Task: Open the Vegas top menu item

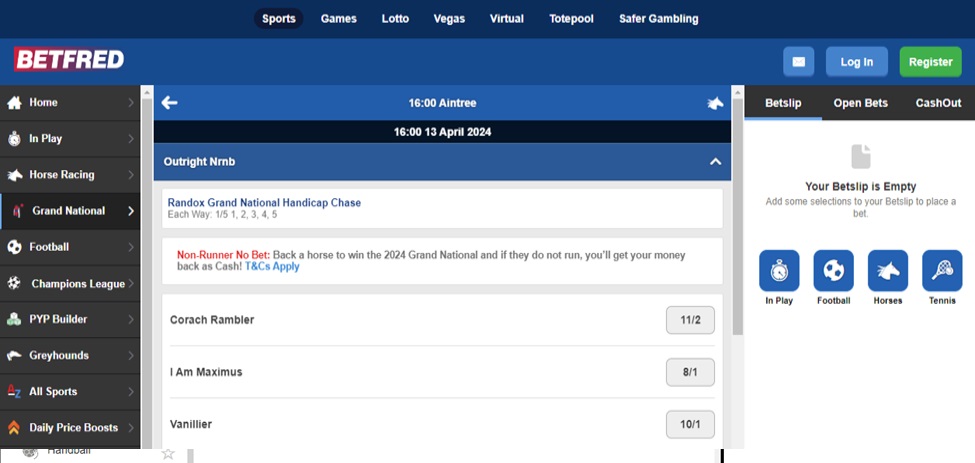Action: (449, 18)
